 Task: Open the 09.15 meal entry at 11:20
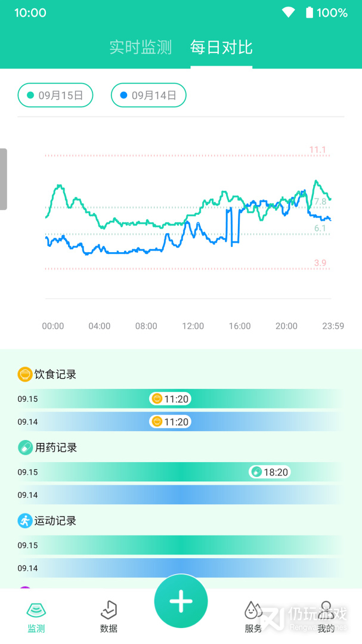tap(171, 399)
